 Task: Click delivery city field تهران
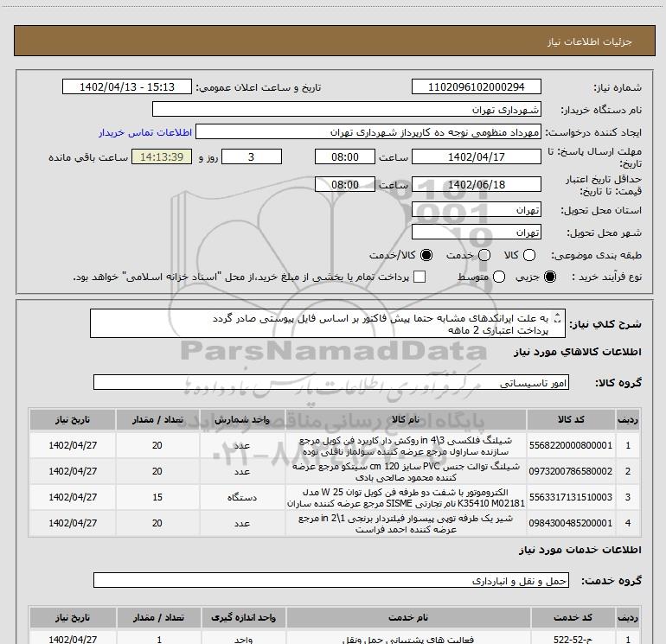click(476, 232)
